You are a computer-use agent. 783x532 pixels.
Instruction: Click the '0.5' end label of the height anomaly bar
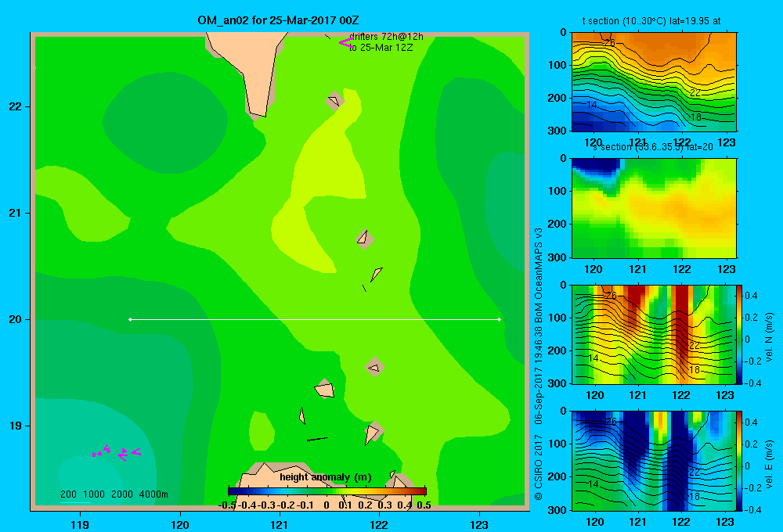[424, 505]
